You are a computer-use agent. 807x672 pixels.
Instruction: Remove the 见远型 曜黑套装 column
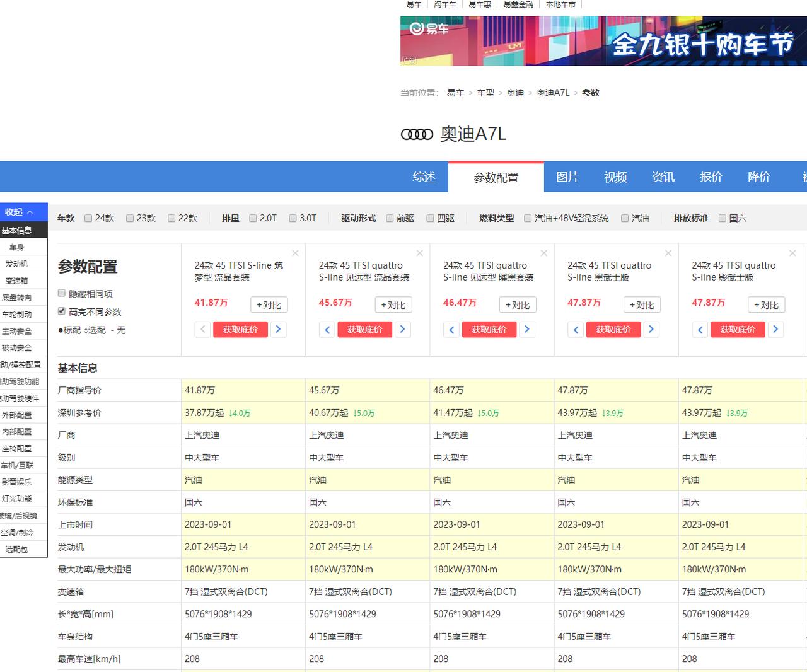[544, 253]
